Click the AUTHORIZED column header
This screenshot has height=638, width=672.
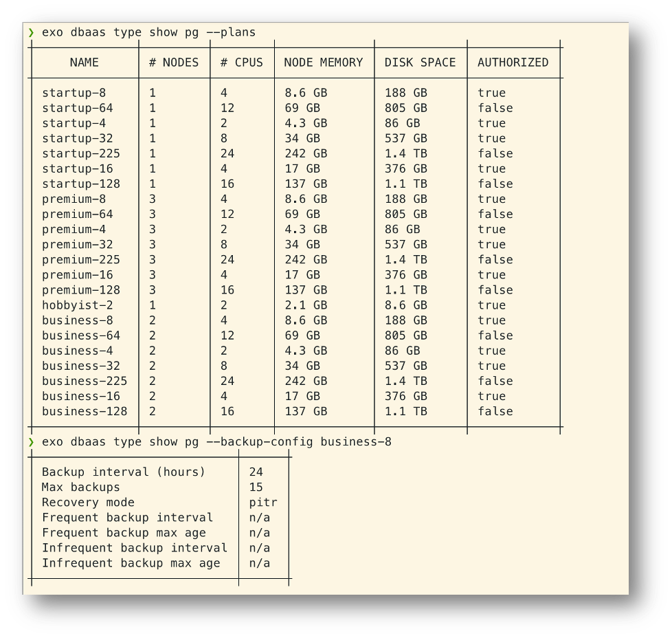(x=513, y=63)
